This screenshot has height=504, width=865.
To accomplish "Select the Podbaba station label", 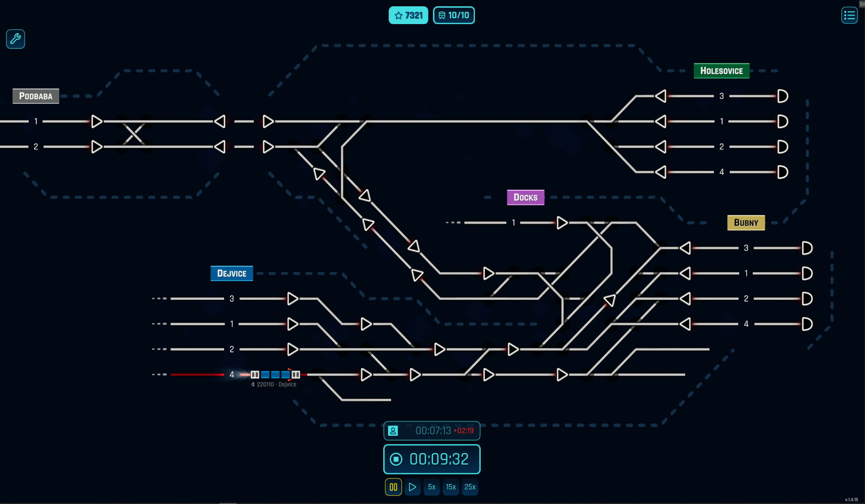I will pyautogui.click(x=36, y=96).
